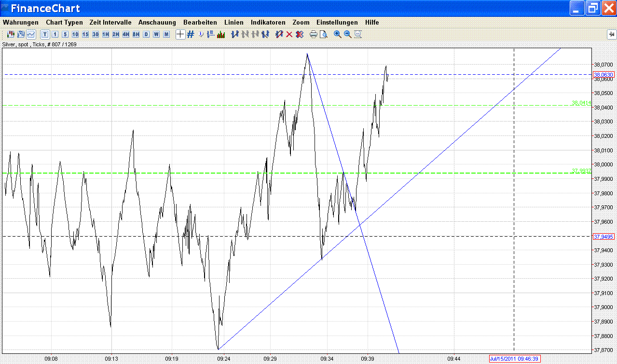Select the candlestick chart type icon
617x364 pixels.
click(x=11, y=34)
